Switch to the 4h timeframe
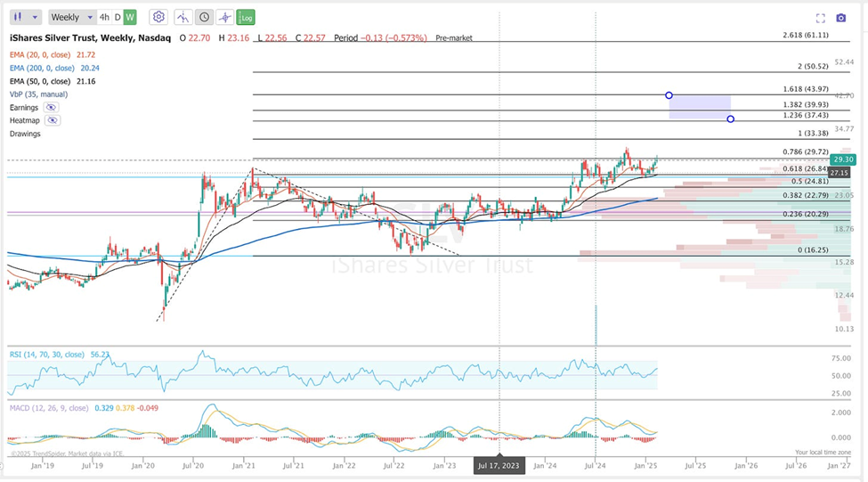868x482 pixels. pos(104,17)
